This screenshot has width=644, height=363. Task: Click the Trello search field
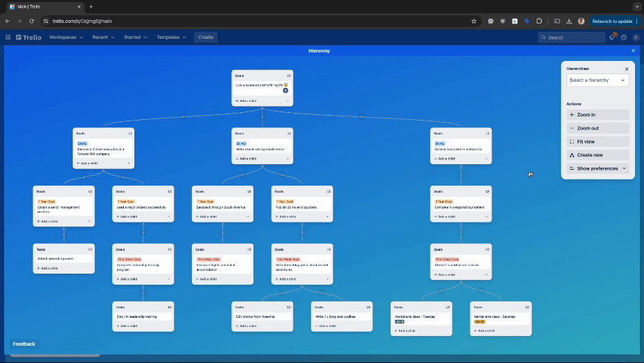click(571, 37)
